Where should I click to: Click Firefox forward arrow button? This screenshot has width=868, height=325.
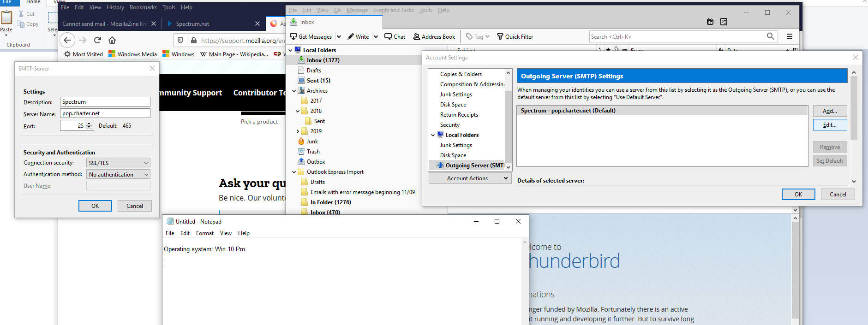pos(83,40)
